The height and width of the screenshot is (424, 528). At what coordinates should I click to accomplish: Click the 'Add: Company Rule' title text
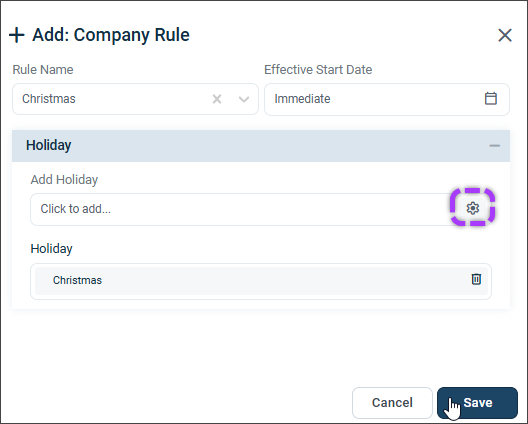[x=111, y=35]
